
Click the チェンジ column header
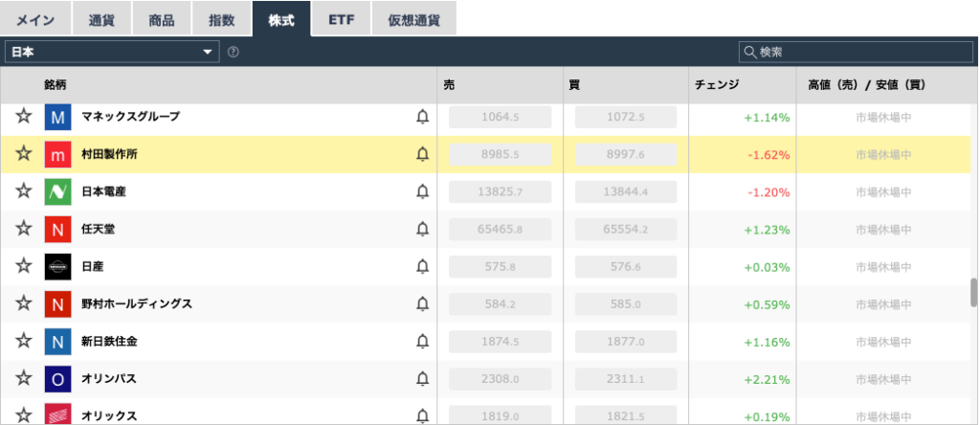click(x=716, y=85)
